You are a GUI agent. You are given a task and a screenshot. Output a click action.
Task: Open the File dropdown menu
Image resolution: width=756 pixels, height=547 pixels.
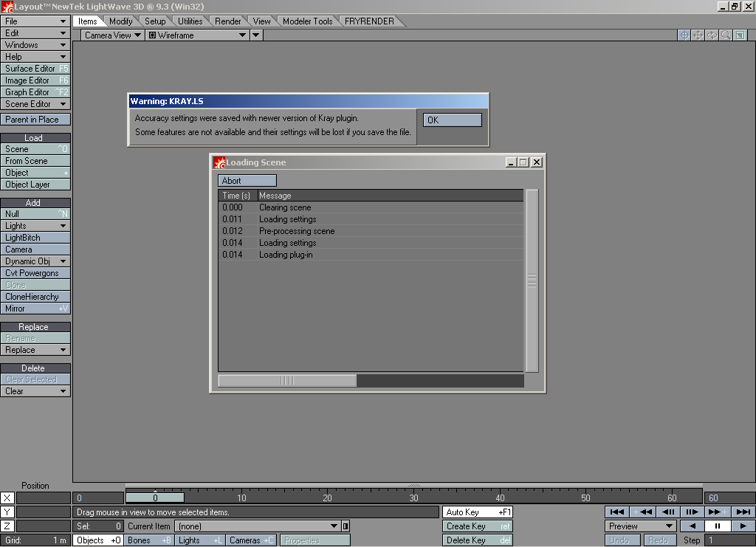[x=35, y=21]
